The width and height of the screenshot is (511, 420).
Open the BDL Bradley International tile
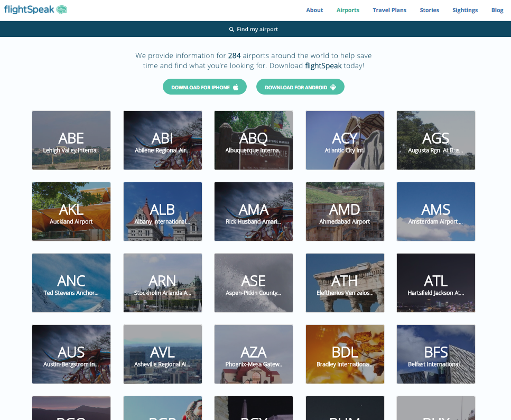point(345,354)
